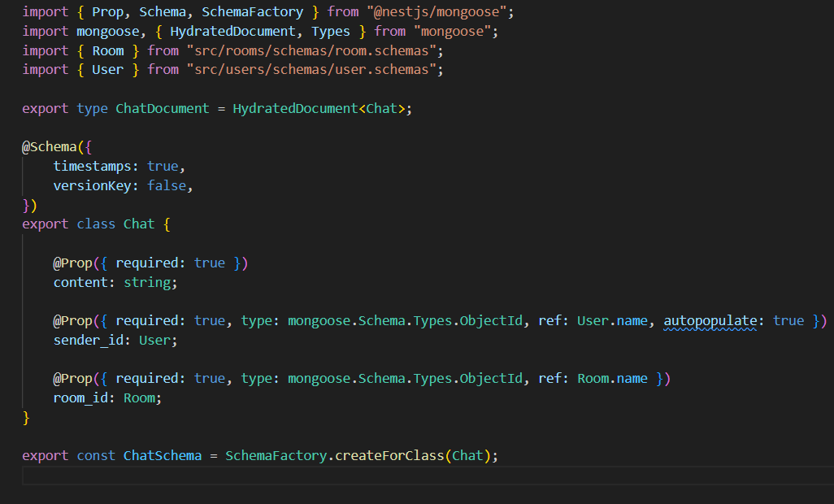
Task: Click User.name in the sender_id ref
Action: [612, 320]
